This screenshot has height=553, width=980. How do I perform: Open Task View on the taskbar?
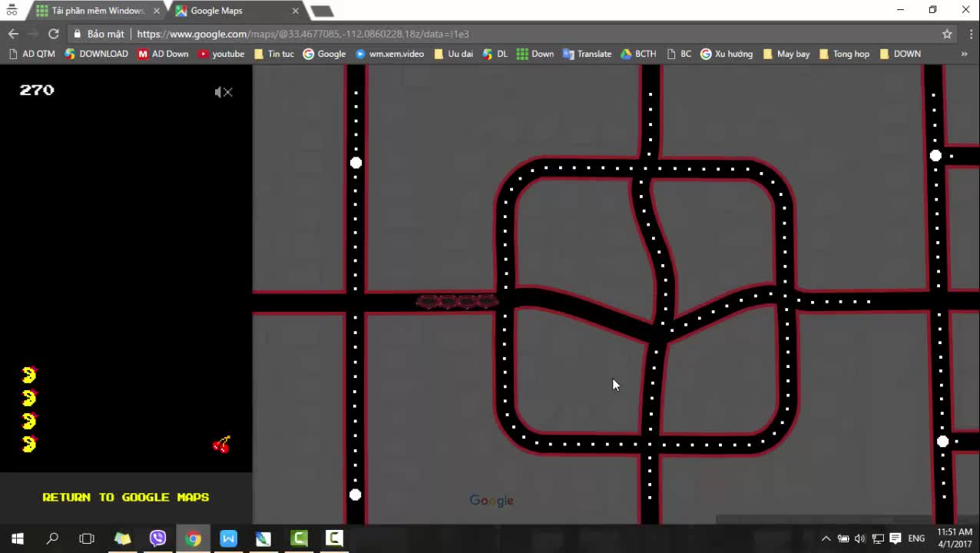click(87, 538)
